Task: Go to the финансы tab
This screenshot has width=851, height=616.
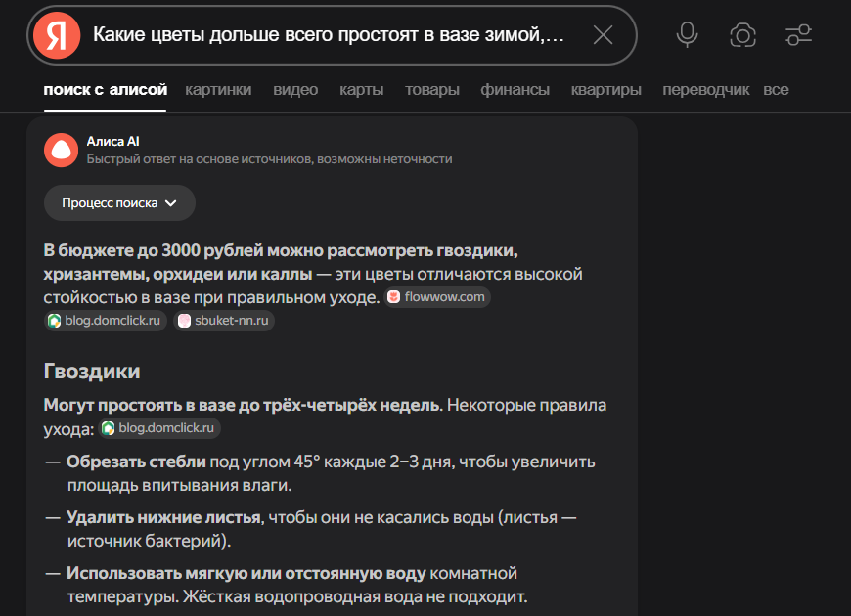Action: [x=515, y=90]
